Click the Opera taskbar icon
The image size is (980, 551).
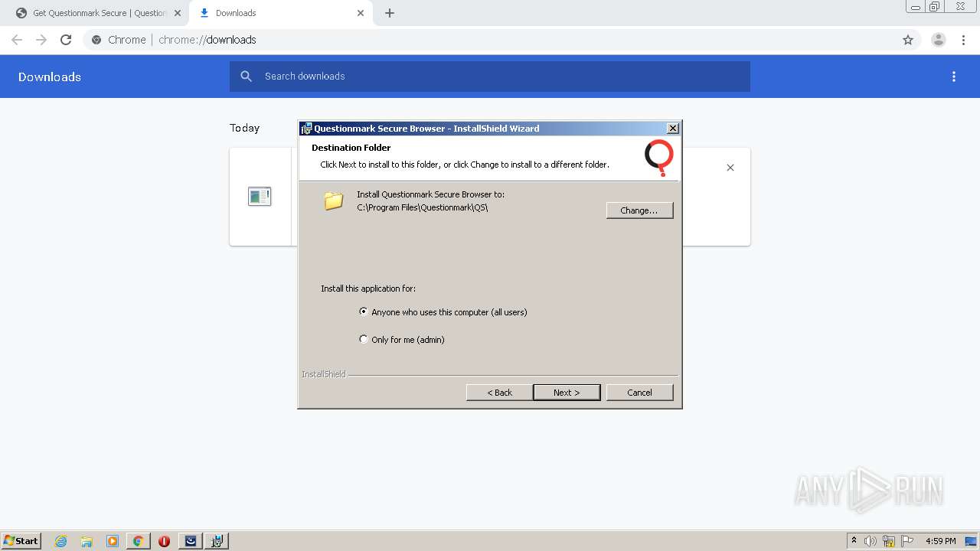point(164,541)
